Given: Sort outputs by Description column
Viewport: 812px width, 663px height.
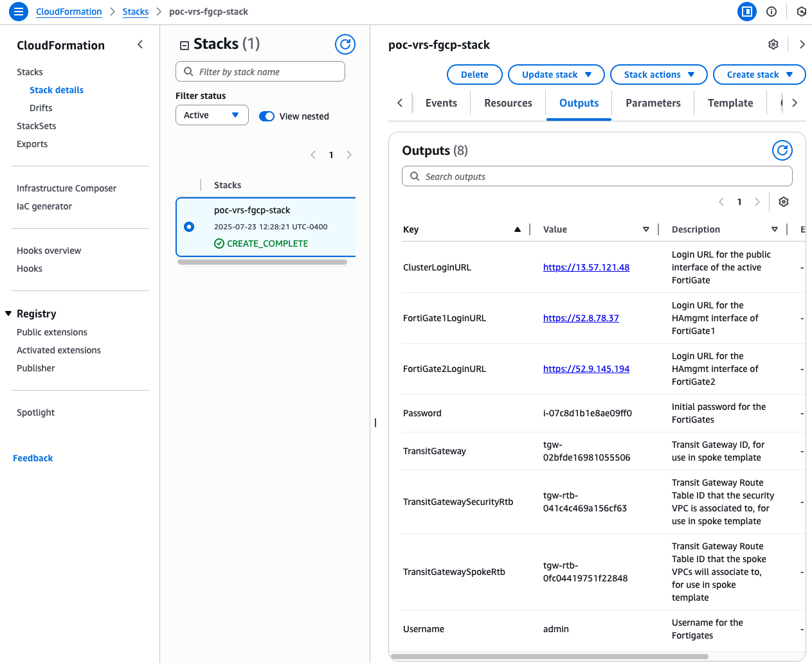Looking at the screenshot, I should click(x=775, y=229).
